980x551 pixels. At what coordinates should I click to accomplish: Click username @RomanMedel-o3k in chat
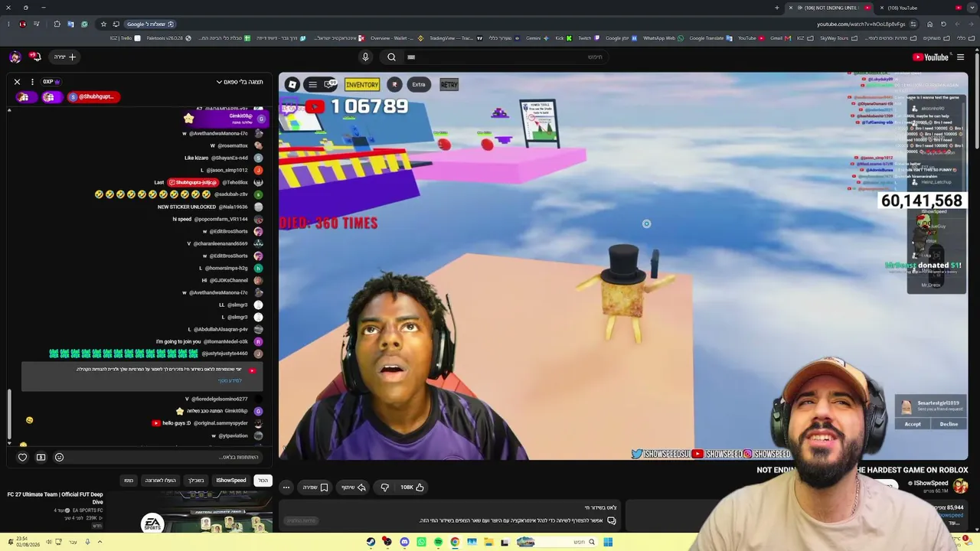[x=226, y=341]
